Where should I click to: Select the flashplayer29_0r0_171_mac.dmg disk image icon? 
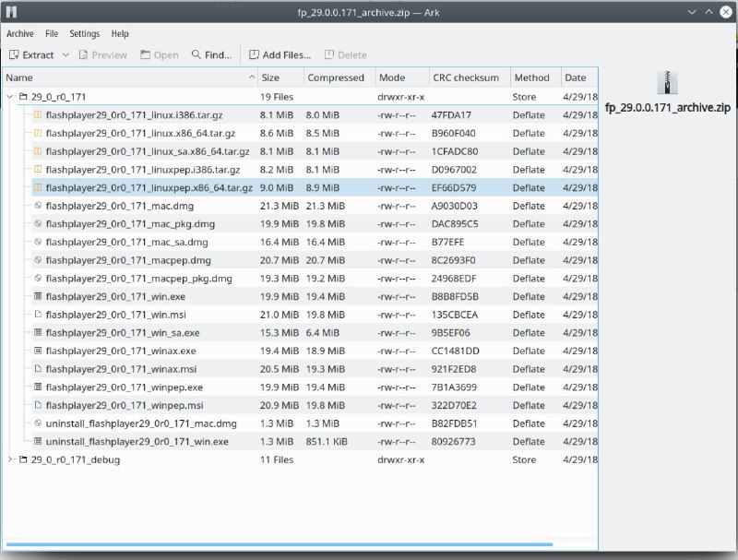(x=38, y=206)
